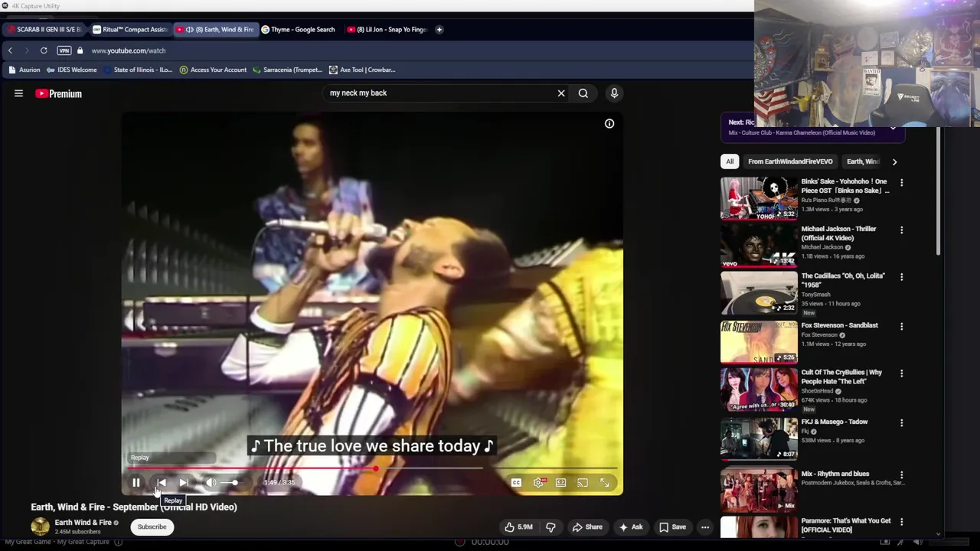Pause the video with the pause button
This screenshot has height=551, width=980.
(136, 483)
